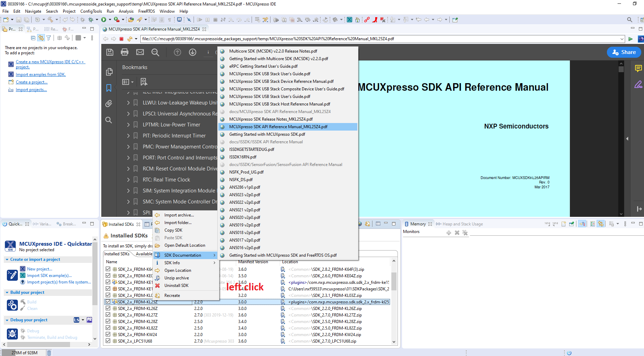Click the PDF file address bar field
Viewport: 644px width, 356px height.
(275, 39)
